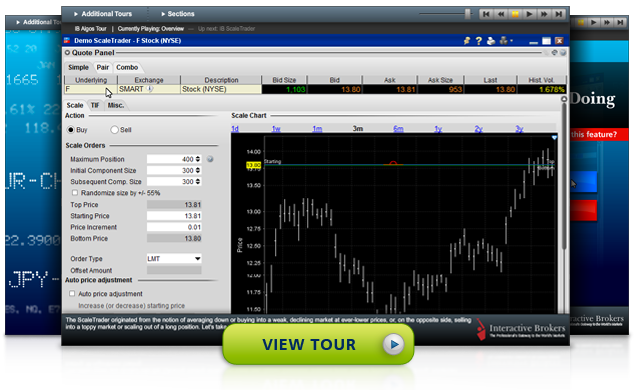Adjust the Initial Component Size spinner
The width and height of the screenshot is (636, 390).
click(x=198, y=171)
